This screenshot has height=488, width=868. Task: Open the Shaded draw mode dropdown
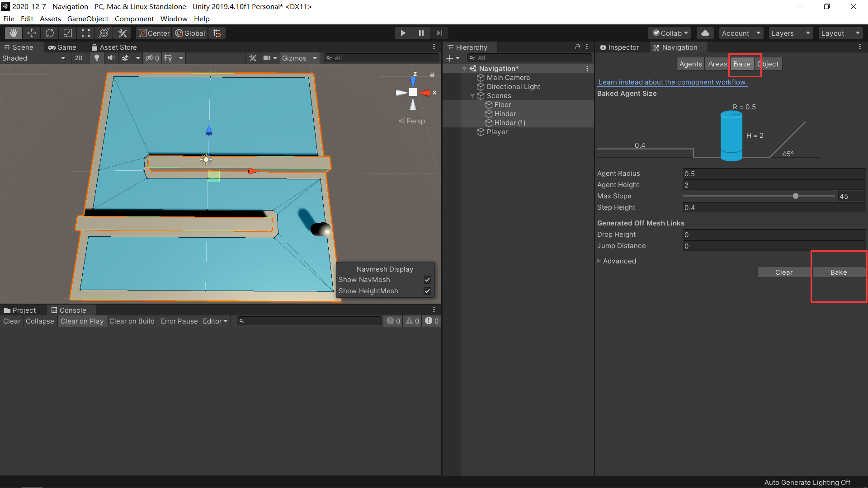coord(34,58)
